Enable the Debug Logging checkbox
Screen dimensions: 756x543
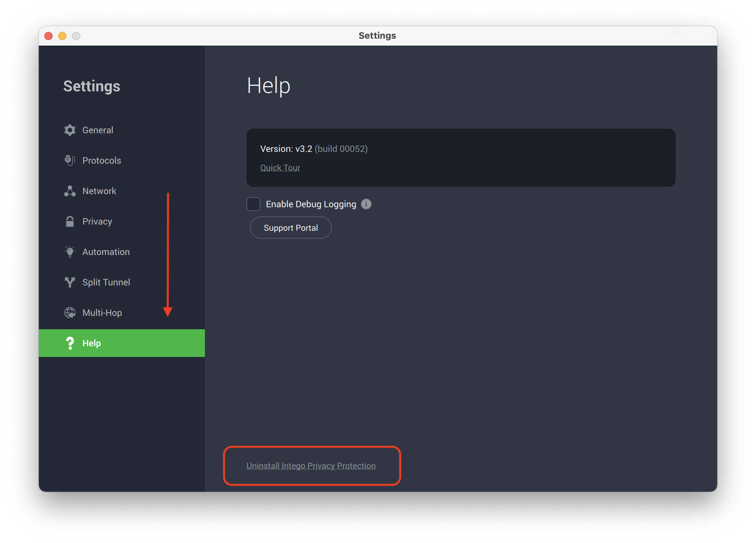[x=253, y=204]
